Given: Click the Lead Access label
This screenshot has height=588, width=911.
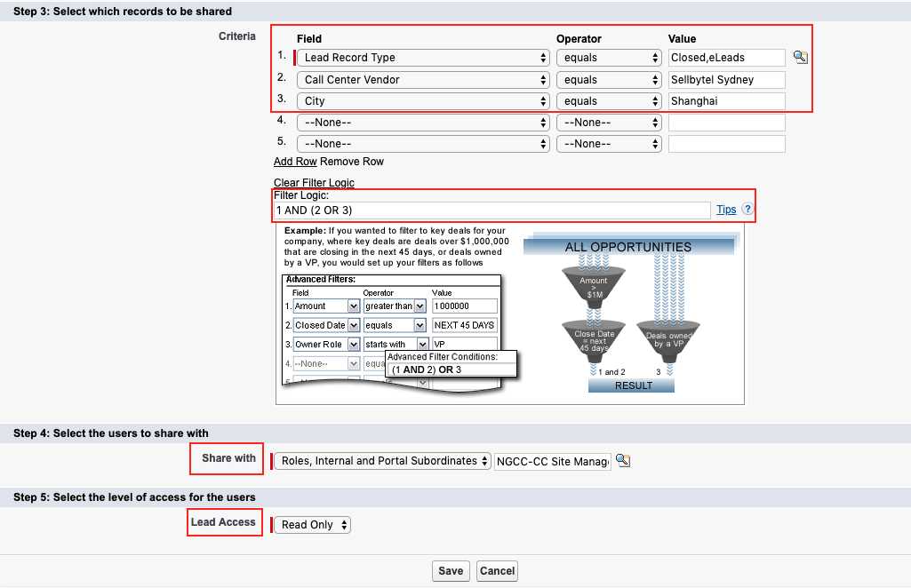Looking at the screenshot, I should coord(223,522).
